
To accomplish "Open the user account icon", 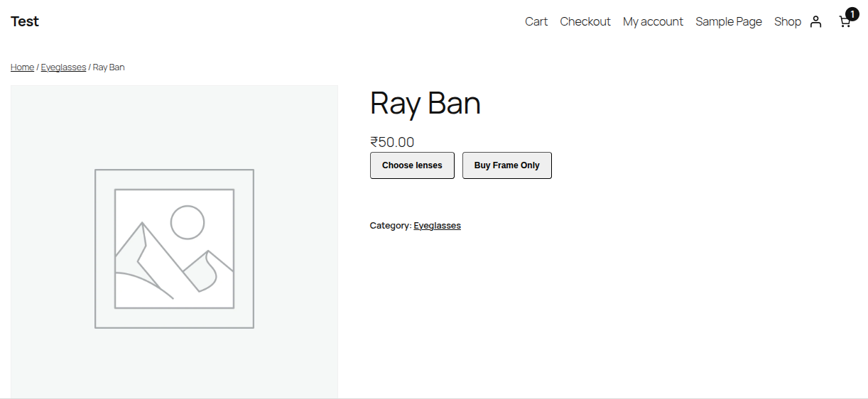I will pyautogui.click(x=815, y=21).
